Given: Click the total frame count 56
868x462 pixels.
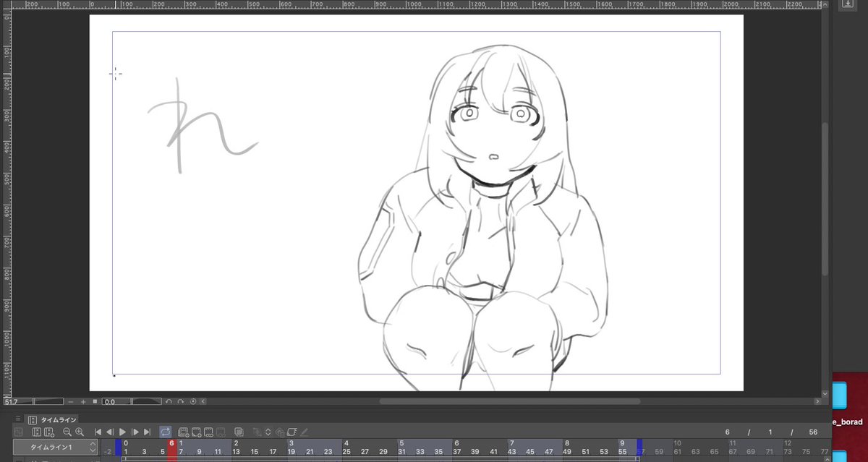Looking at the screenshot, I should coord(813,432).
